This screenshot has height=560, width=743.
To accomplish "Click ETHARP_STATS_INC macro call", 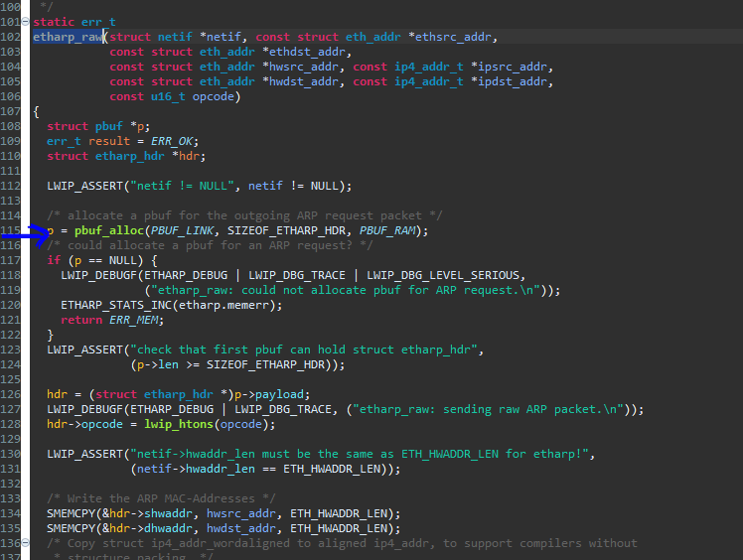I will coord(116,305).
